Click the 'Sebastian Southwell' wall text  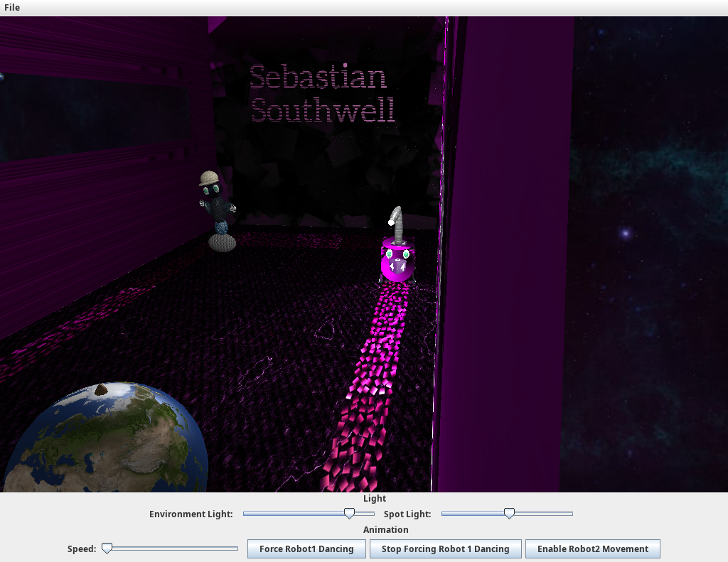point(322,94)
